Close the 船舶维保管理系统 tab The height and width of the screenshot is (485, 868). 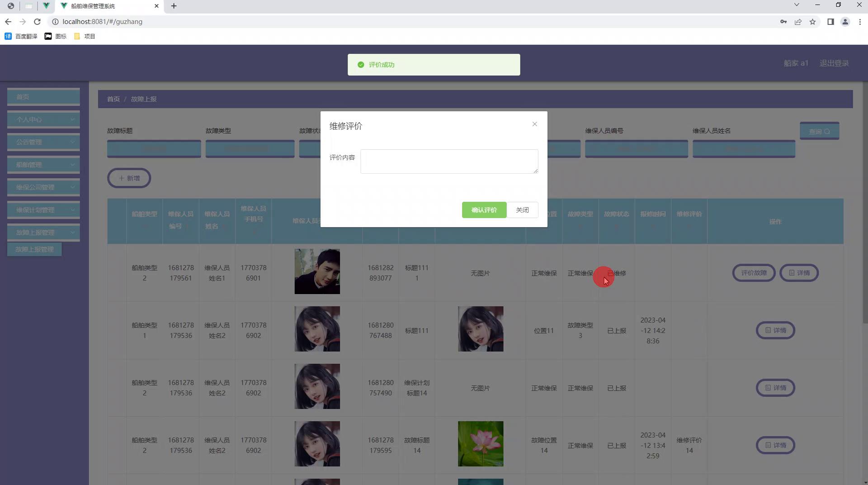pyautogui.click(x=156, y=6)
